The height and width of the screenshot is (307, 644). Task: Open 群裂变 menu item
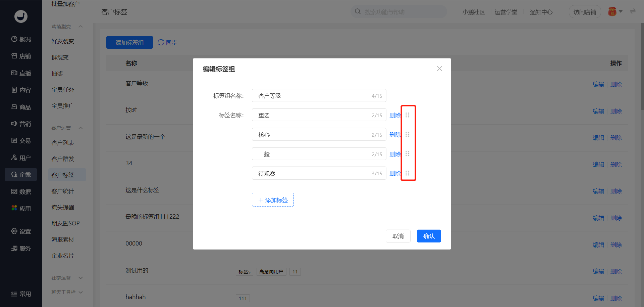coord(60,57)
